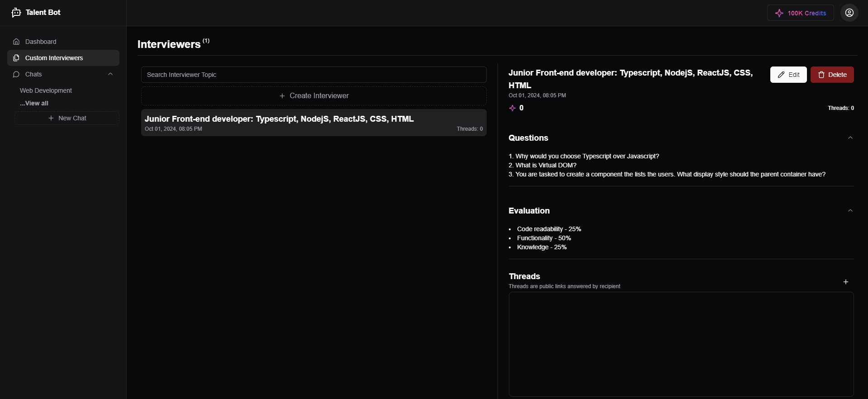Click the plus icon in Create Interviewer
The width and height of the screenshot is (868, 399).
click(282, 96)
